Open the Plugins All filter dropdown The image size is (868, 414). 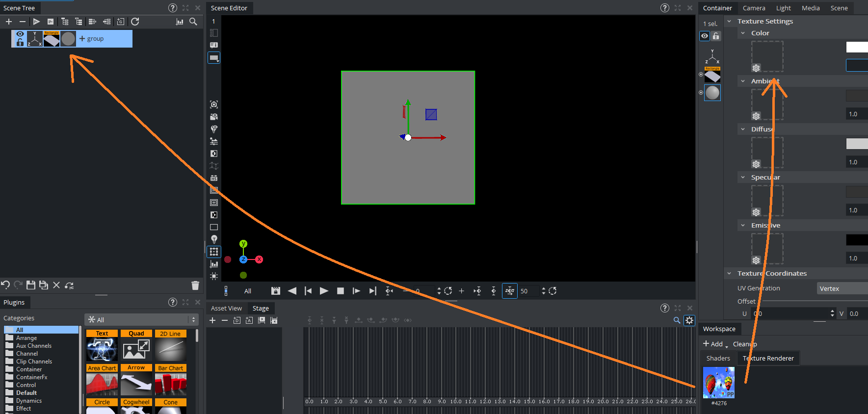pos(141,320)
